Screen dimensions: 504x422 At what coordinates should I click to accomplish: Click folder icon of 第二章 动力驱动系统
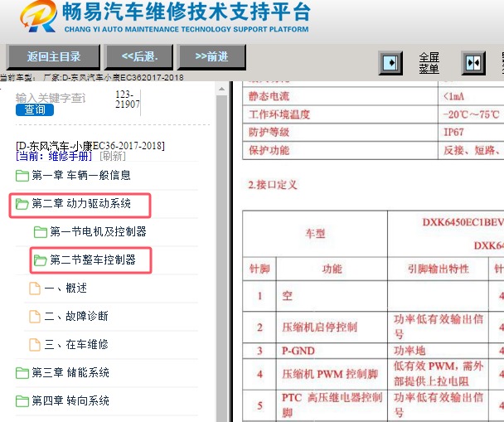22,204
